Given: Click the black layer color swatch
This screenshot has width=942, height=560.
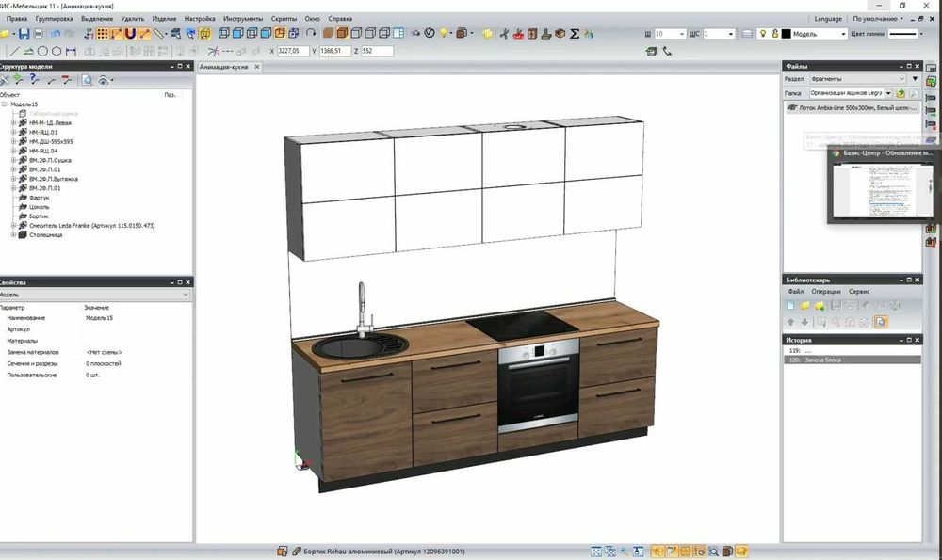Looking at the screenshot, I should 786,34.
